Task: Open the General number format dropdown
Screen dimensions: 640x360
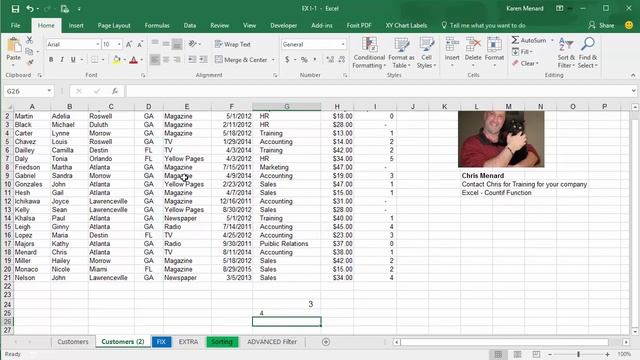Action: click(343, 44)
